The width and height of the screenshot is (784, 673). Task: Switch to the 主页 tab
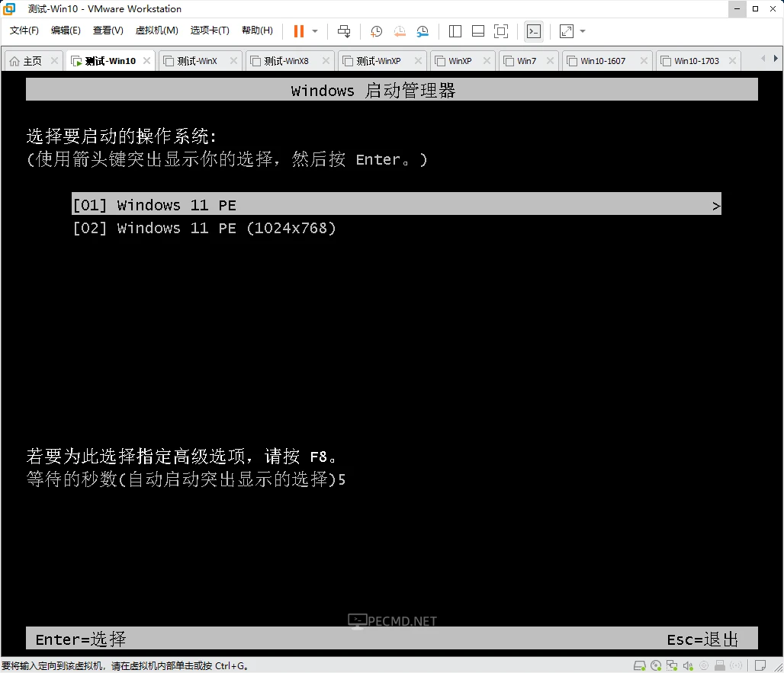(33, 61)
